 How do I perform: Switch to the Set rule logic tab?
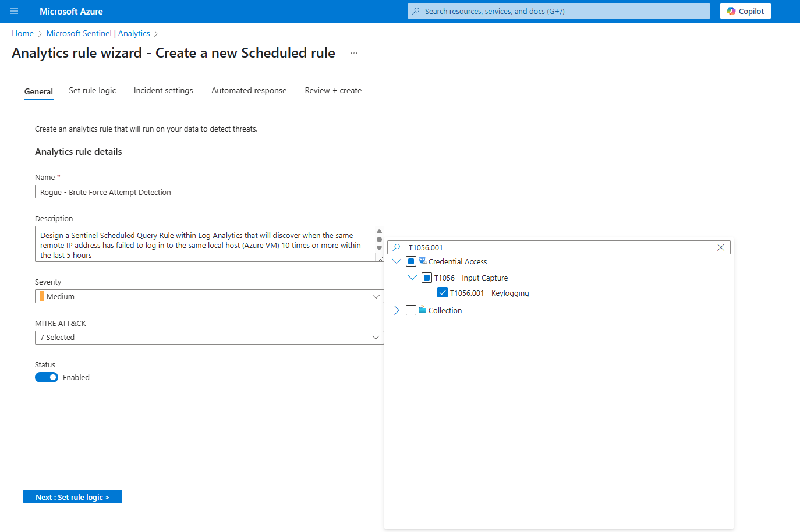(x=93, y=90)
